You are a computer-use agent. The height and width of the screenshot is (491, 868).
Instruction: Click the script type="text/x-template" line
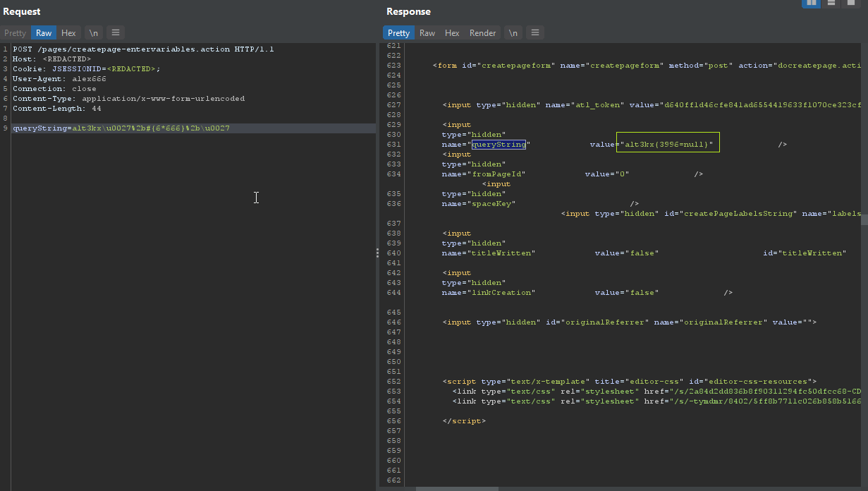(629, 382)
